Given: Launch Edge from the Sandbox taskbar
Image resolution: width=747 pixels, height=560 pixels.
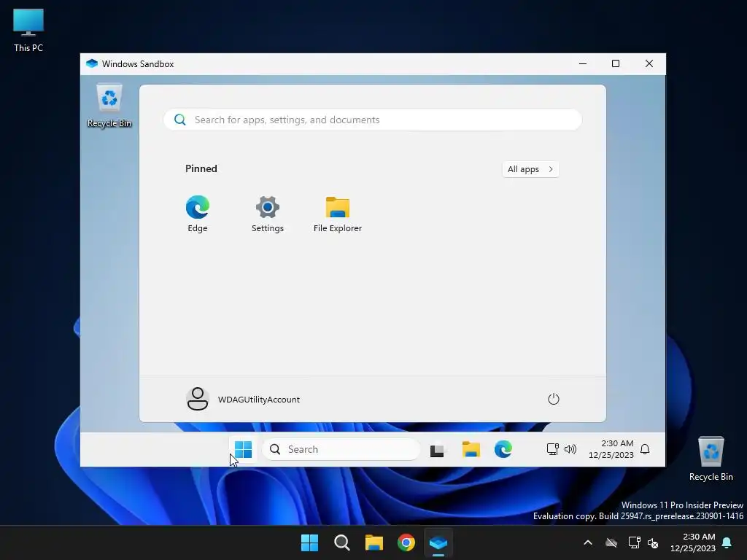Looking at the screenshot, I should click(503, 449).
